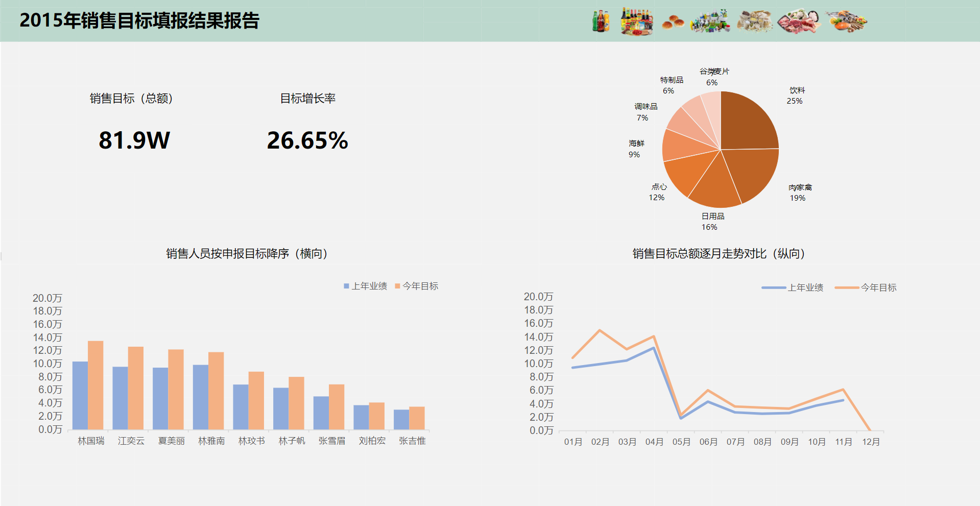Select 刘柏宏's blue 上年业绩 bar

pos(361,417)
